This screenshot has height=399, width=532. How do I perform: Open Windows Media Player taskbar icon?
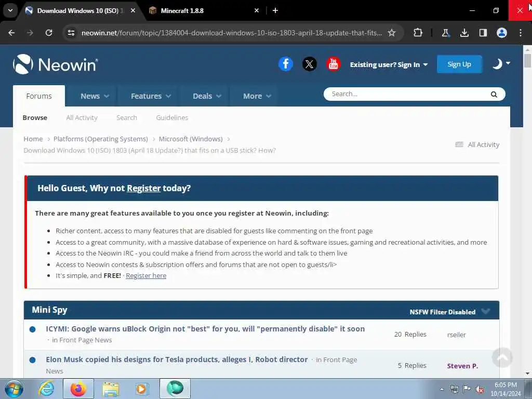point(141,389)
